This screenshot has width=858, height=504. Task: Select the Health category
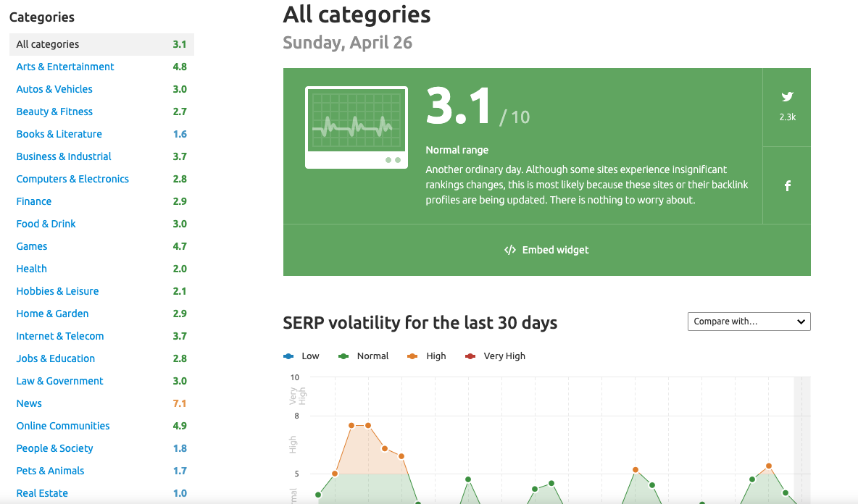pyautogui.click(x=31, y=268)
